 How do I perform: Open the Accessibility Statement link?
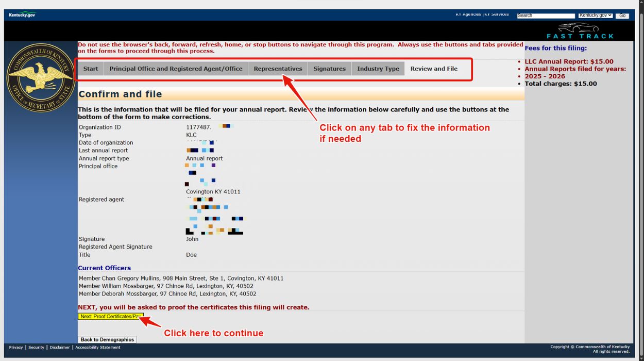(x=97, y=347)
